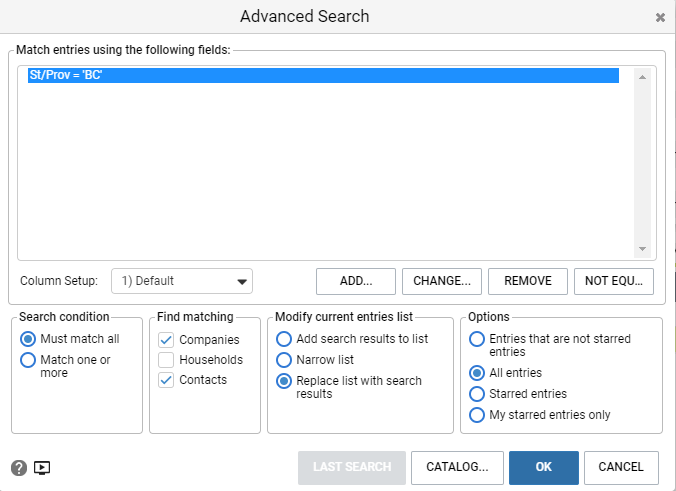Remove the selected search criterion

tap(528, 281)
